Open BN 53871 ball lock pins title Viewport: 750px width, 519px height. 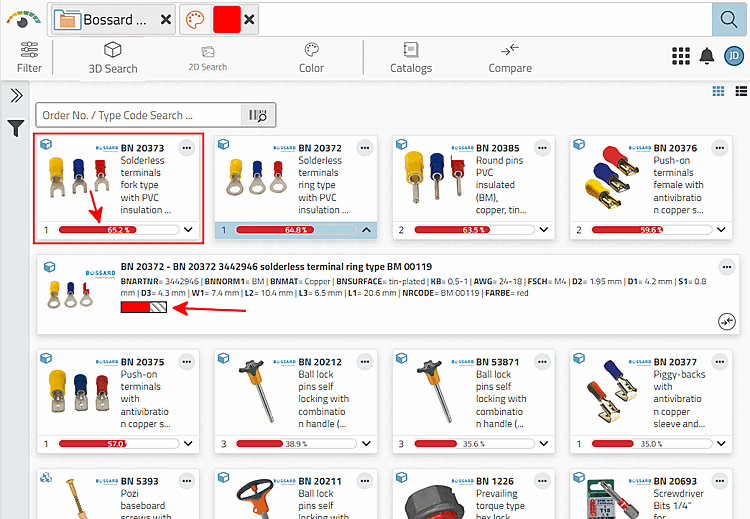point(497,362)
